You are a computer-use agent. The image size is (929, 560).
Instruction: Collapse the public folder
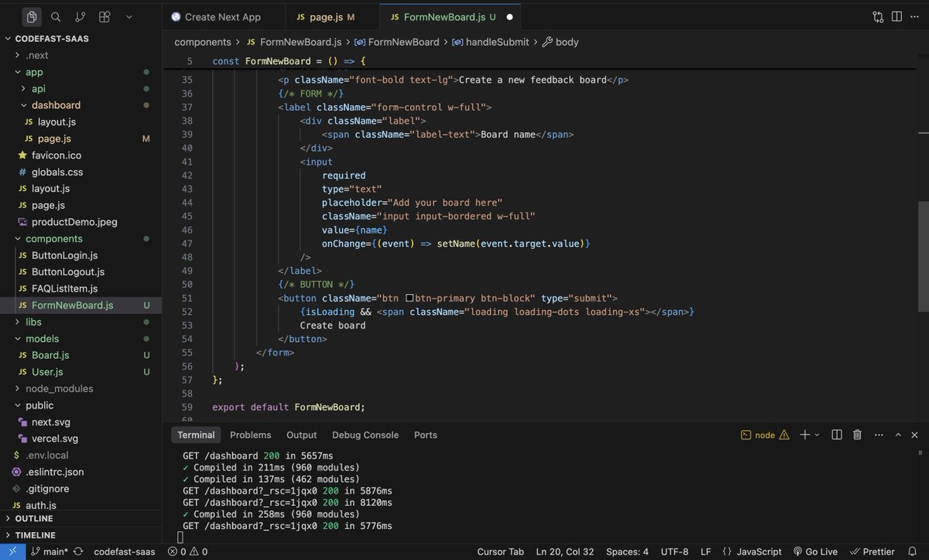click(x=81, y=405)
